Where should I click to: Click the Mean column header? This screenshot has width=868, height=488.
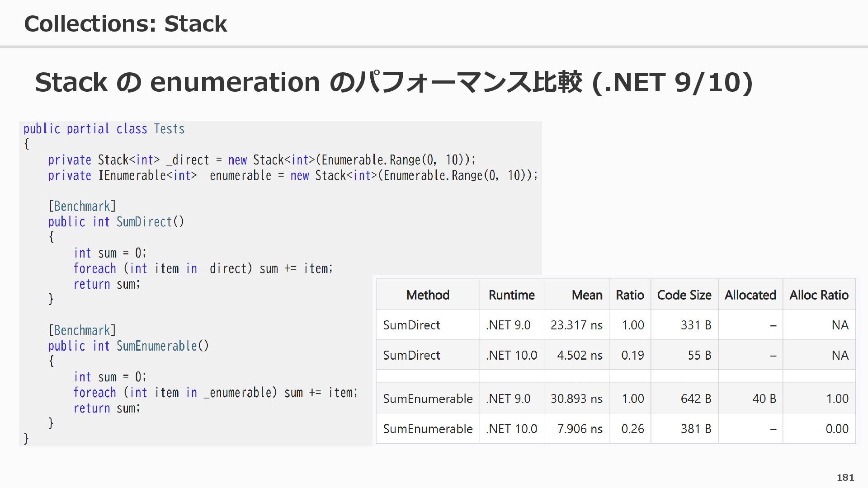[x=586, y=295]
